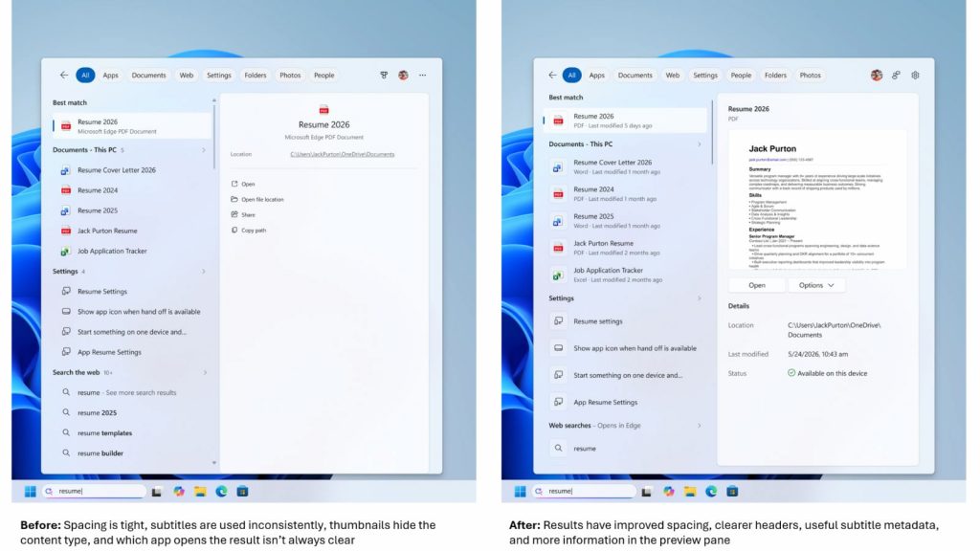This screenshot has height=551, width=980.
Task: Open the ellipsis more-options menu in Before panel
Action: click(x=422, y=75)
